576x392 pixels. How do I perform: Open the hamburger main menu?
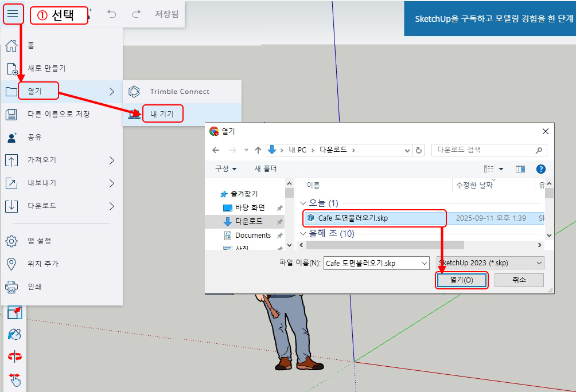13,14
